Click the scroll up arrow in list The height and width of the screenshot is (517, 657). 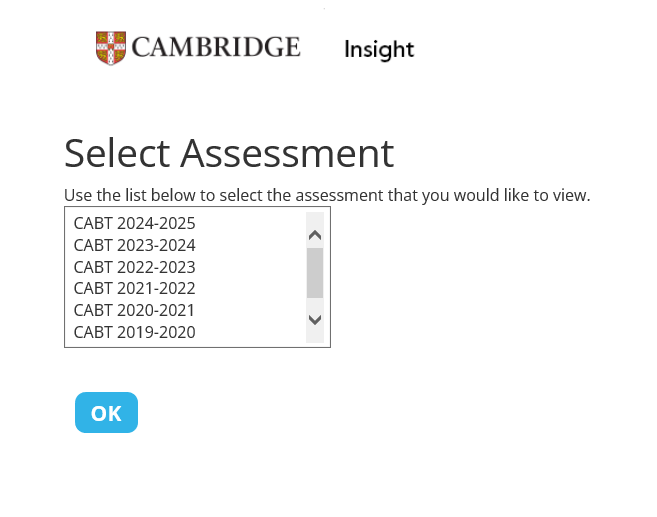(315, 235)
